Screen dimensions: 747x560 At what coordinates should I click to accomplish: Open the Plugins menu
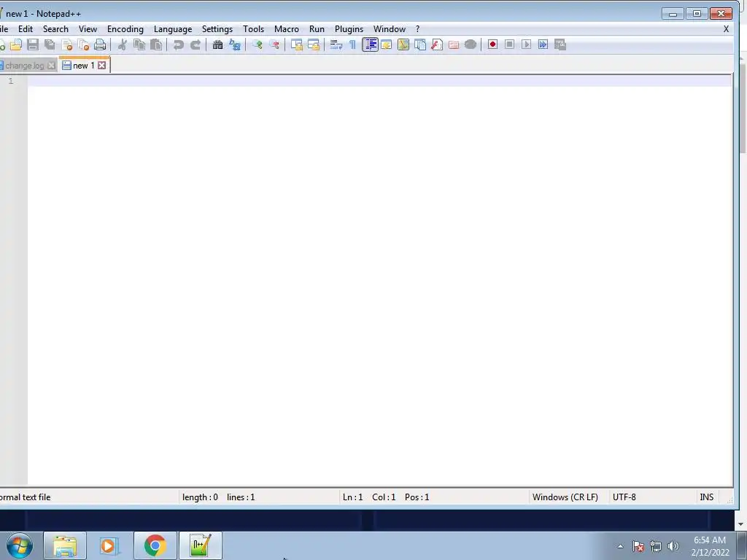(x=349, y=29)
